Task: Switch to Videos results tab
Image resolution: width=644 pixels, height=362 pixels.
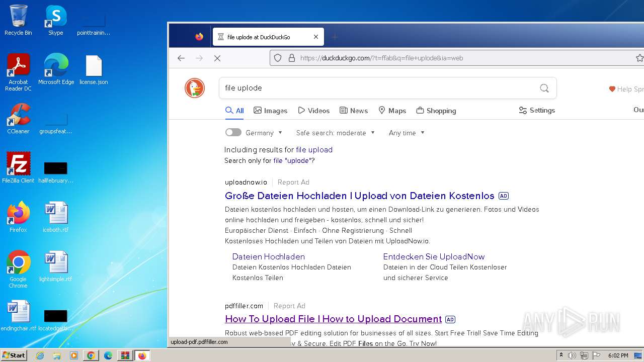Action: [x=314, y=111]
